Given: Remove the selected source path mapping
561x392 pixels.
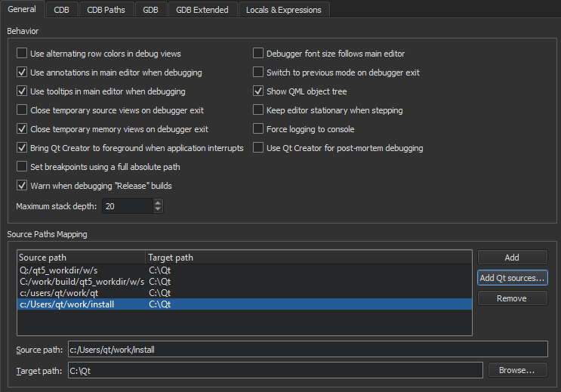Looking at the screenshot, I should pos(512,298).
